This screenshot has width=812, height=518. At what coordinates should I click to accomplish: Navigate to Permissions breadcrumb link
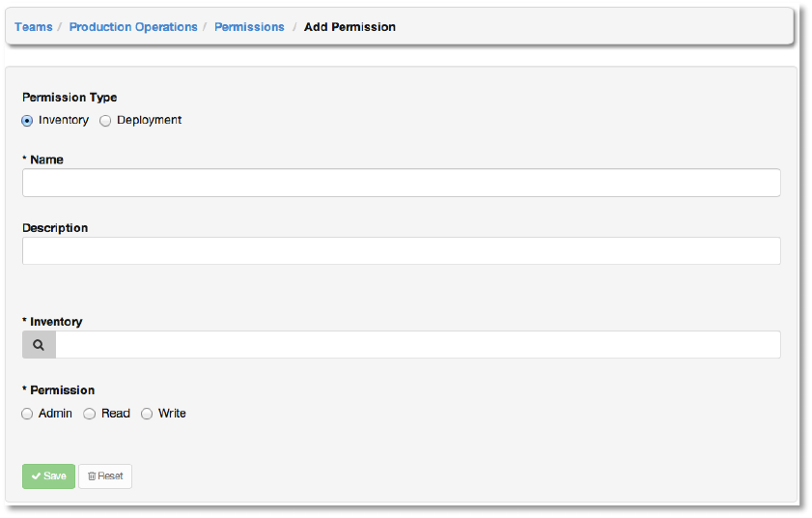click(249, 27)
